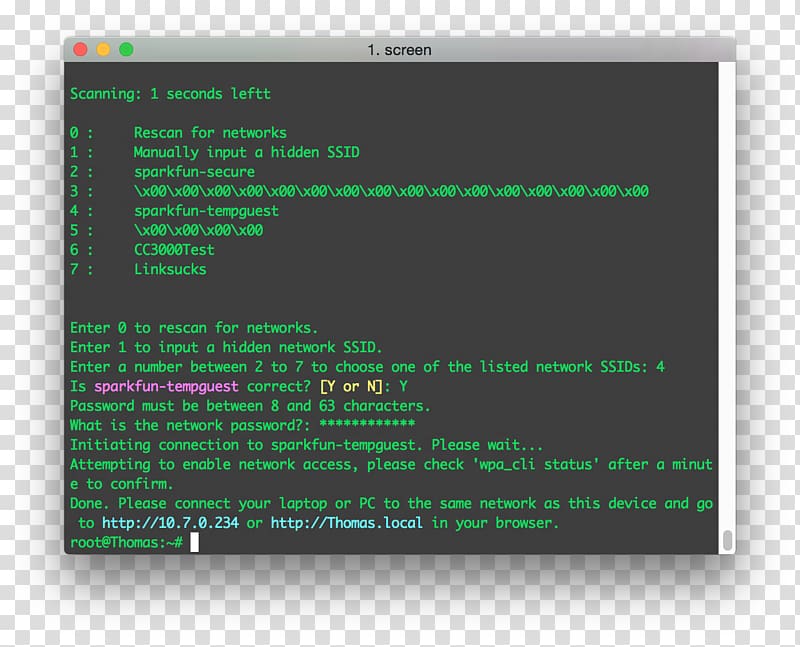Click 'Manually input a hidden SSID' line

(246, 153)
